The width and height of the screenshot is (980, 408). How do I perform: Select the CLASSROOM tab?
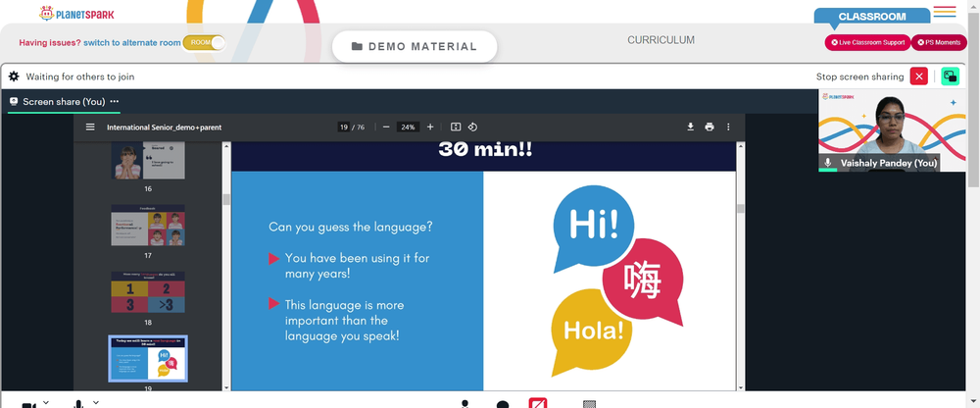coord(872,17)
